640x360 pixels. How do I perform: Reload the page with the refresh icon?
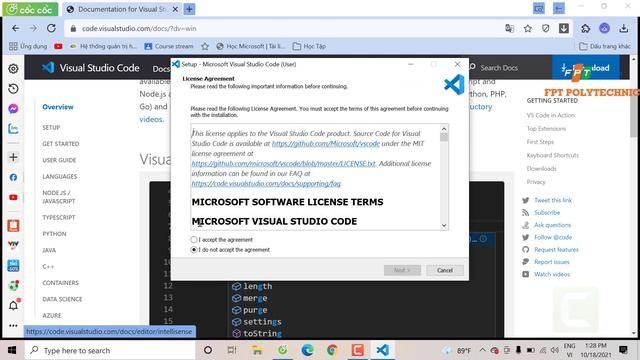coord(51,29)
